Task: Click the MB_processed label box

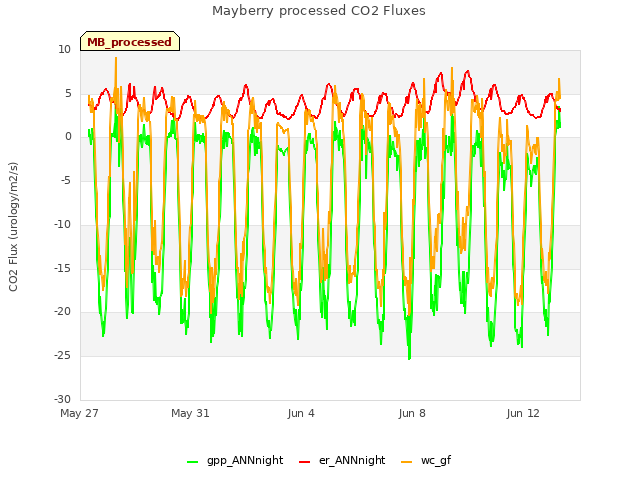Action: tap(130, 41)
